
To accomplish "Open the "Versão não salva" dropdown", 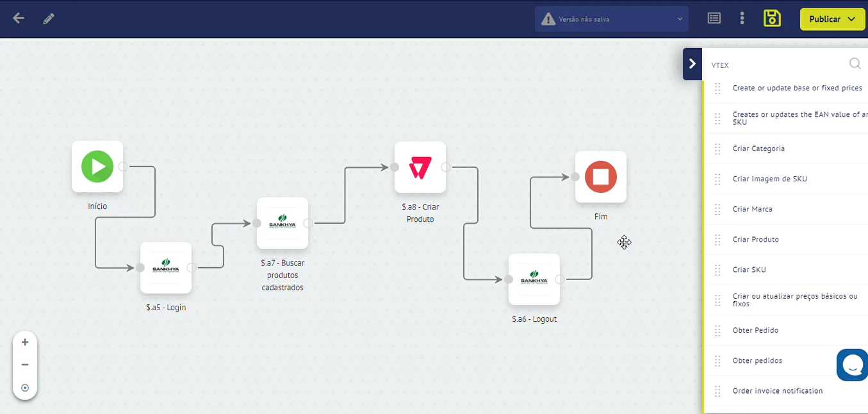I will (x=611, y=19).
